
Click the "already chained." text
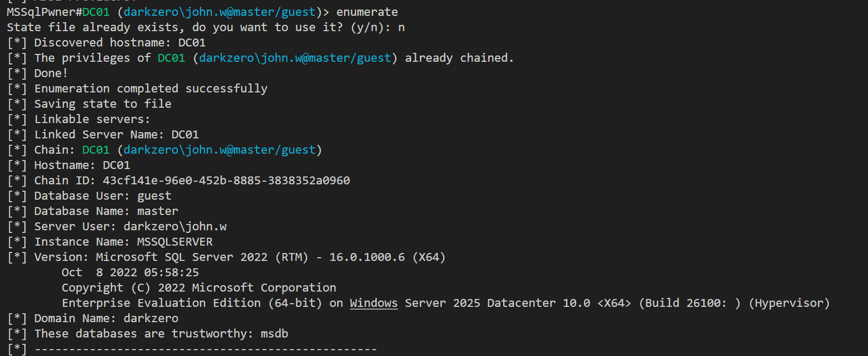point(459,58)
